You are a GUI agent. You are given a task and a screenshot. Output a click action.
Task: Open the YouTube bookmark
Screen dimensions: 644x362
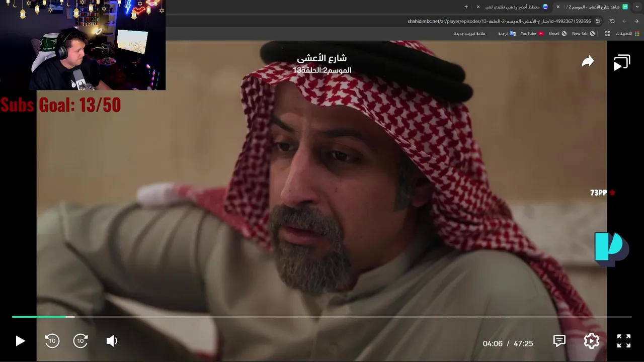532,34
